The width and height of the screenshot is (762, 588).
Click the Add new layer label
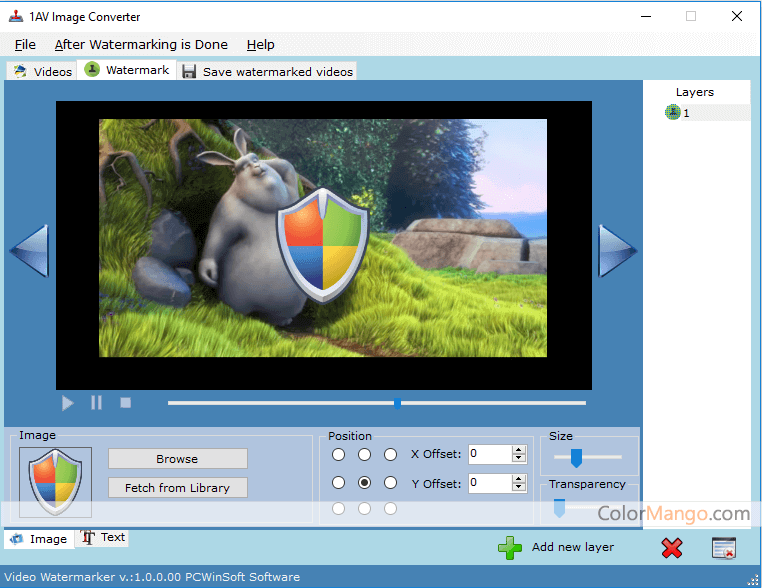pyautogui.click(x=573, y=547)
